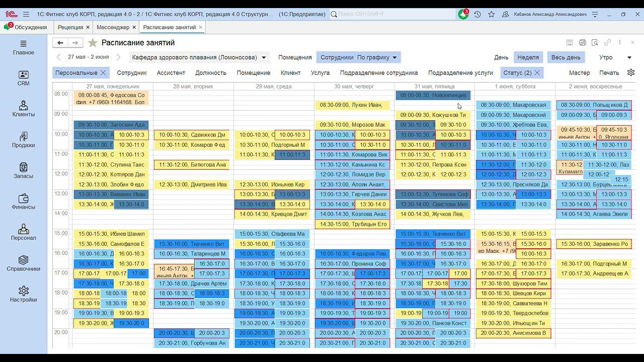Remove the Персональные filter

pos(103,73)
